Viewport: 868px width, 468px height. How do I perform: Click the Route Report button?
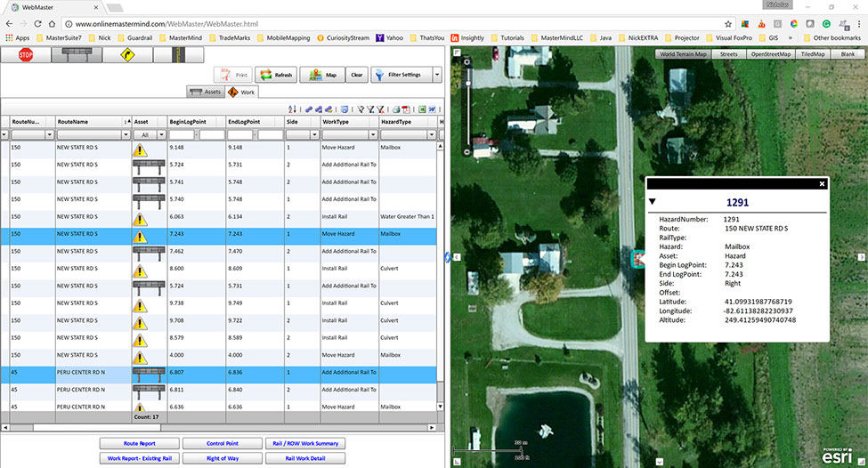tap(138, 443)
